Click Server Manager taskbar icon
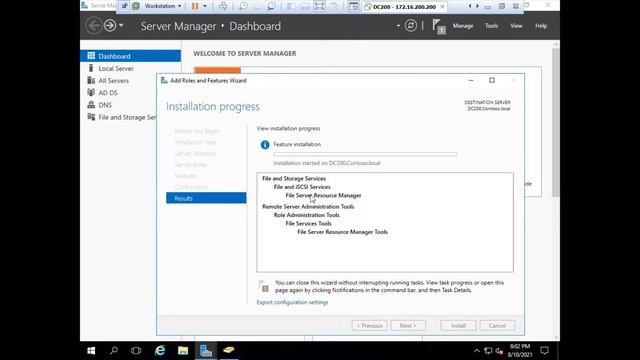The height and width of the screenshot is (360, 640). pyautogui.click(x=206, y=350)
